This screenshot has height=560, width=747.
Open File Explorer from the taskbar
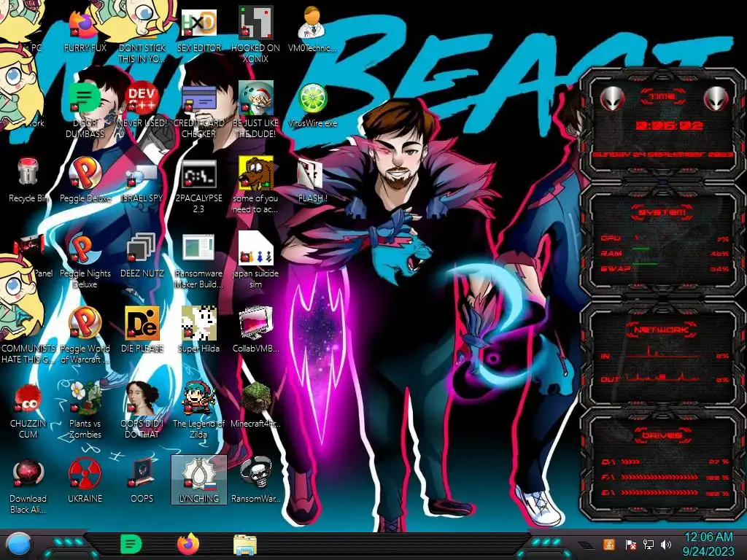click(245, 545)
